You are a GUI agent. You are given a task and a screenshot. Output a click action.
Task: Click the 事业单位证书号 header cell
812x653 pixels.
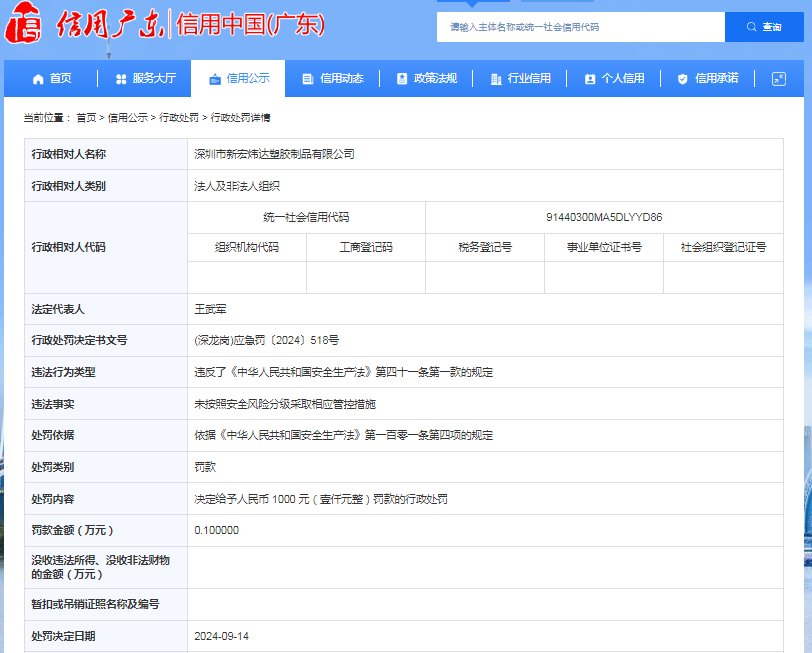[x=604, y=247]
